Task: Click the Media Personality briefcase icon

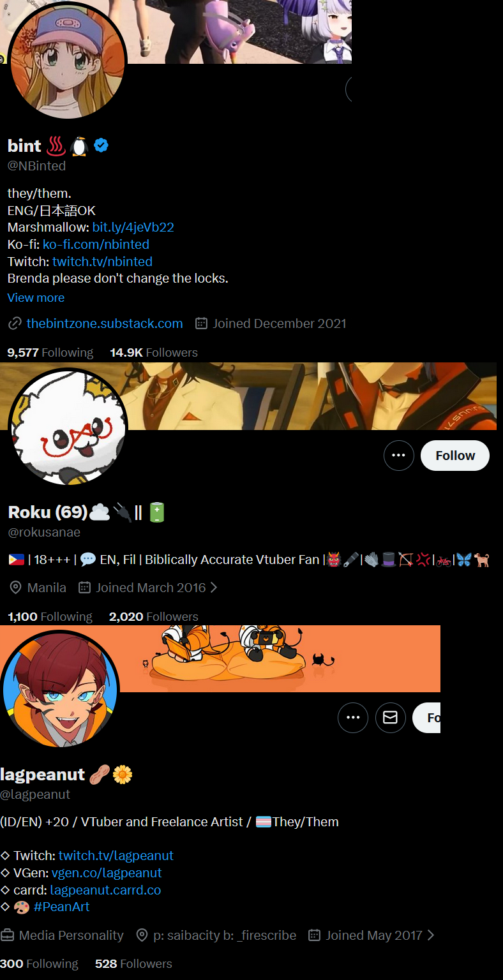Action: [7, 935]
